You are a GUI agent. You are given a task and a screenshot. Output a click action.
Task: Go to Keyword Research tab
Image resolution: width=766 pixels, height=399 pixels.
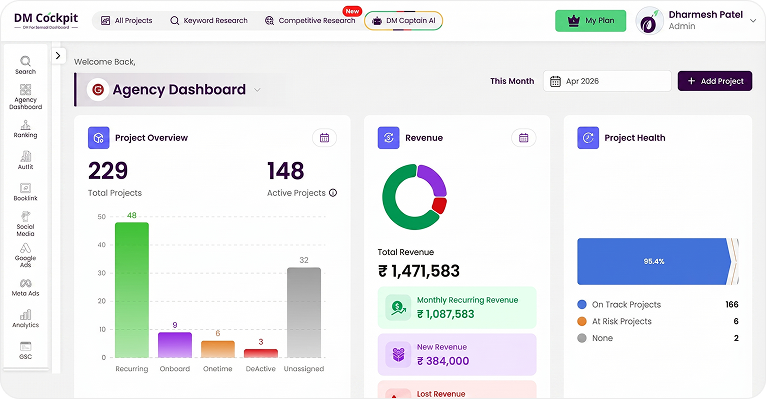209,21
